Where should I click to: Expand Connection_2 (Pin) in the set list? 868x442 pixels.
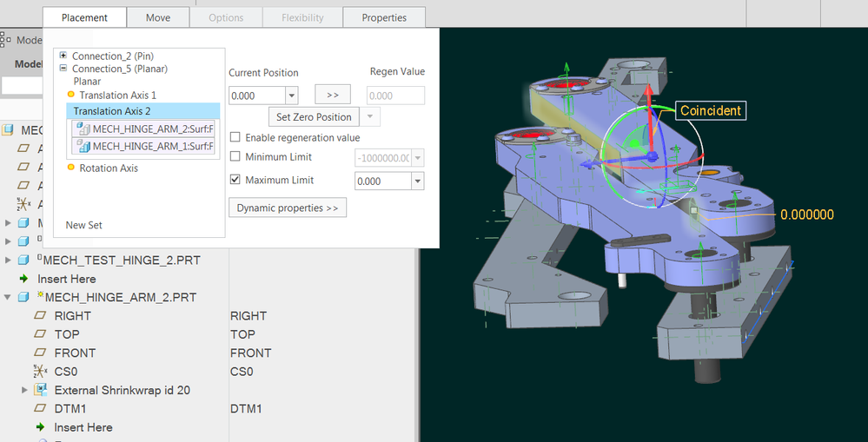[63, 56]
